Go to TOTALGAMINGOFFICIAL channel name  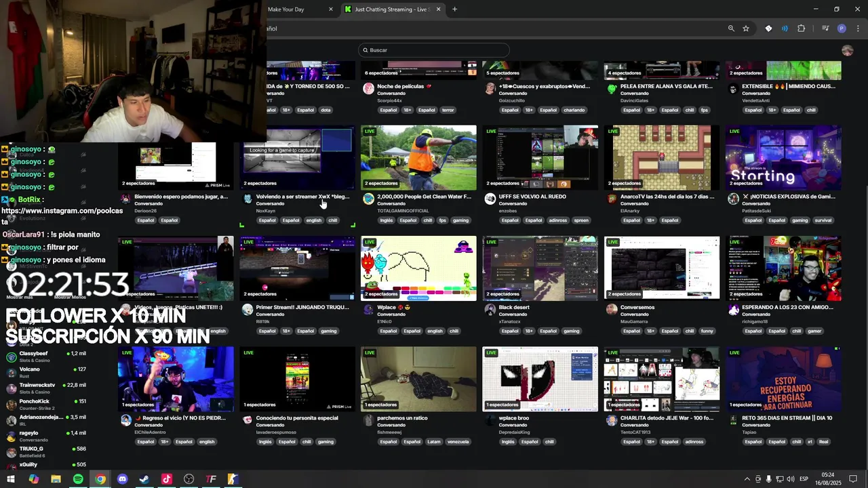(x=403, y=211)
